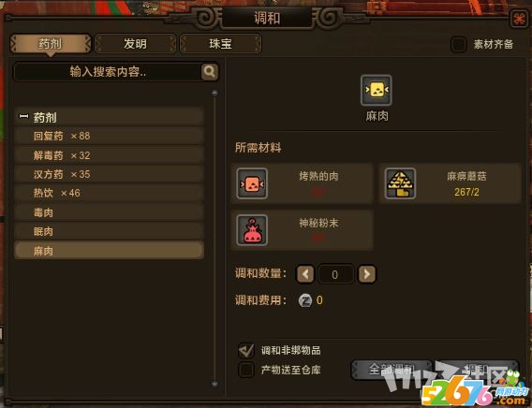The height and width of the screenshot is (408, 532).
Task: Click the 麻肉 result item icon
Action: pyautogui.click(x=377, y=90)
